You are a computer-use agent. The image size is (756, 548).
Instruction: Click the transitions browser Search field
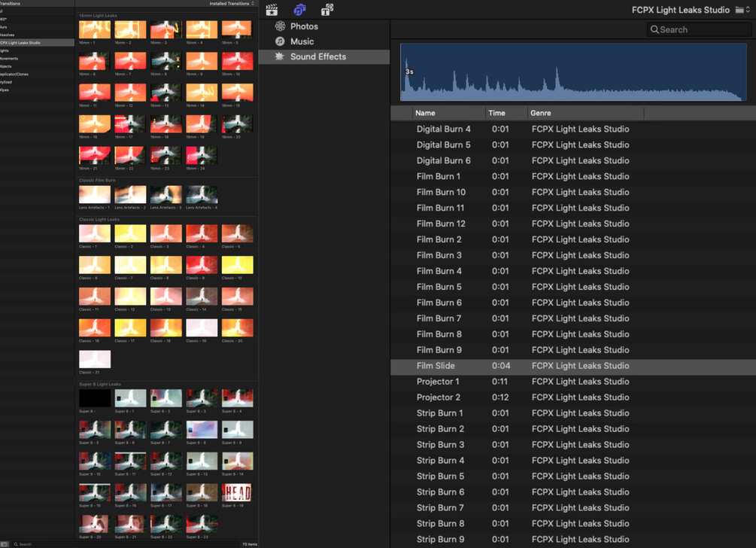(126, 544)
